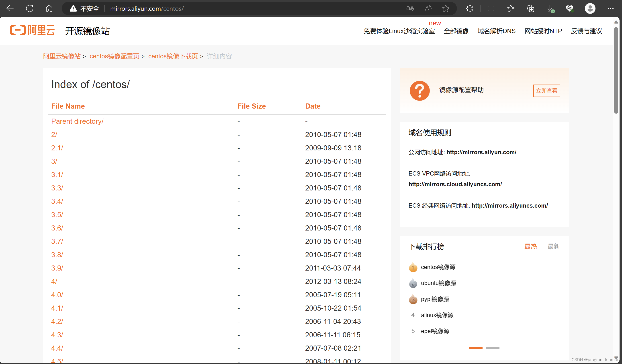Open the 3.6/ directory link
The width and height of the screenshot is (622, 364).
[57, 228]
